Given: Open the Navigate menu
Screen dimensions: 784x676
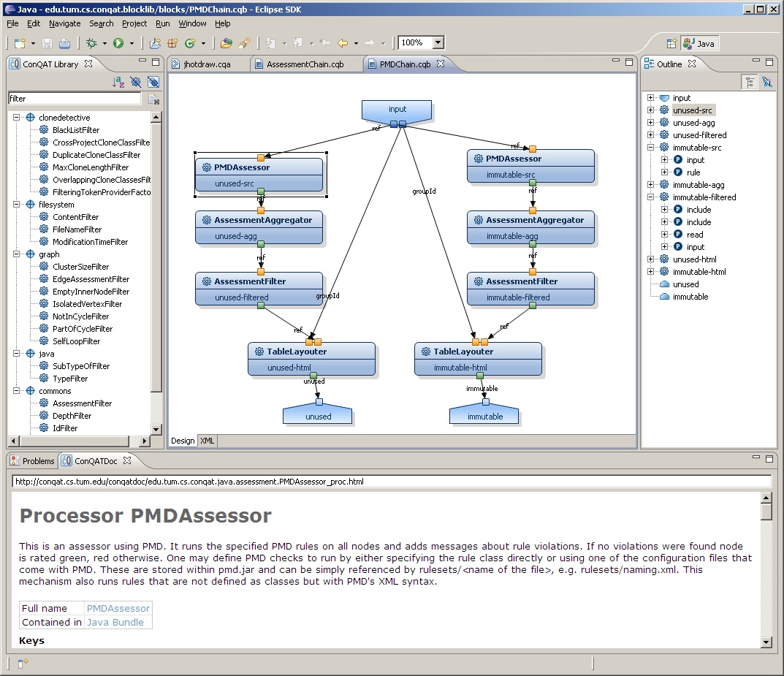Looking at the screenshot, I should (64, 23).
